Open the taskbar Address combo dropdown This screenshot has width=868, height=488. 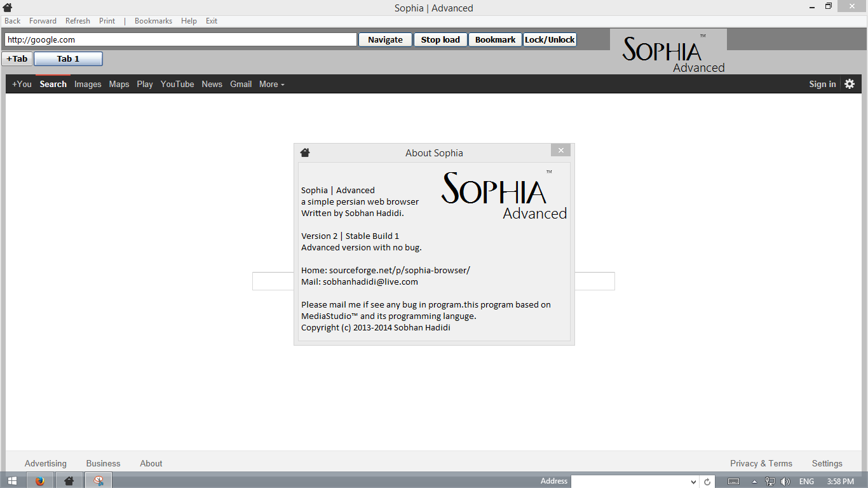(x=693, y=481)
